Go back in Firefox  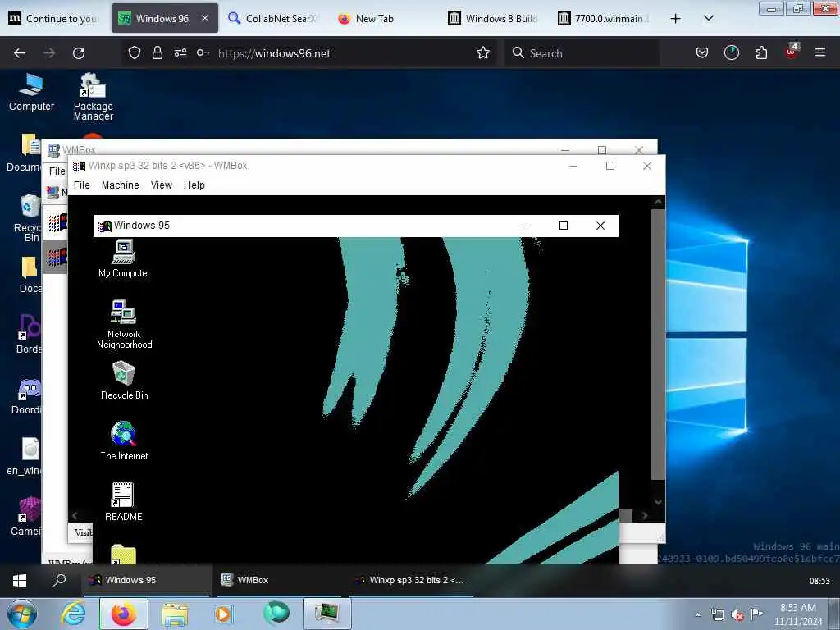(x=20, y=53)
